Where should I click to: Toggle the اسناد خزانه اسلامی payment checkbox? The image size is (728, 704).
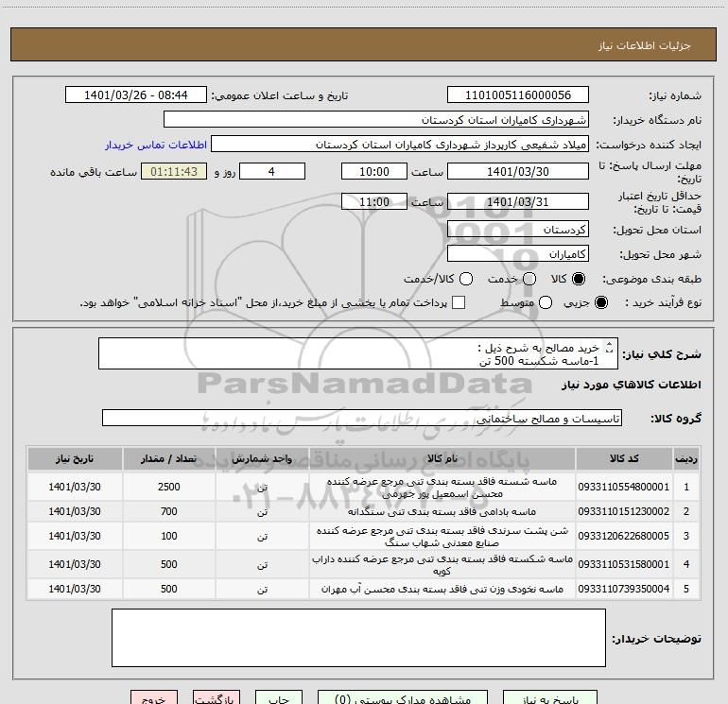[459, 302]
